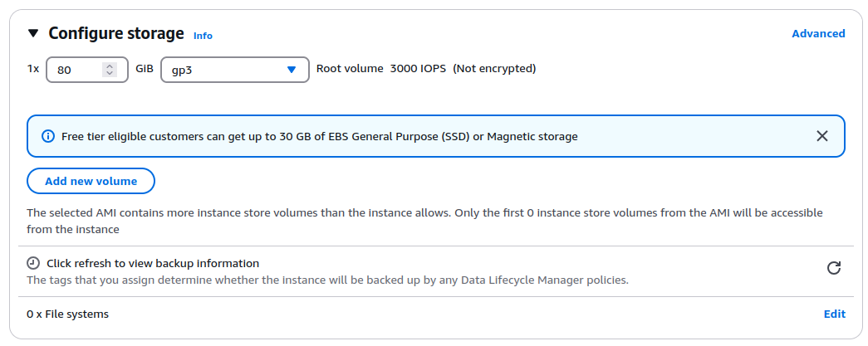Screen dimensions: 868x346
Task: Click the Not encrypted status text
Action: [x=494, y=69]
